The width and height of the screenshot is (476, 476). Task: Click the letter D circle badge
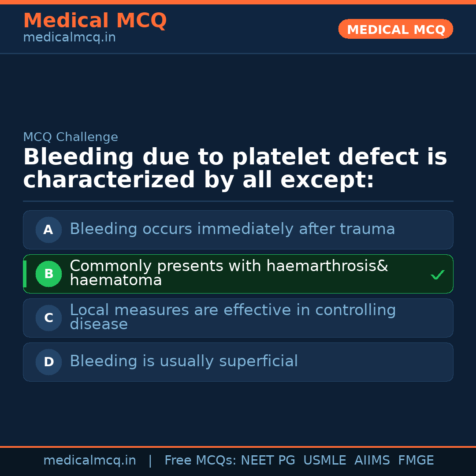pos(48,362)
